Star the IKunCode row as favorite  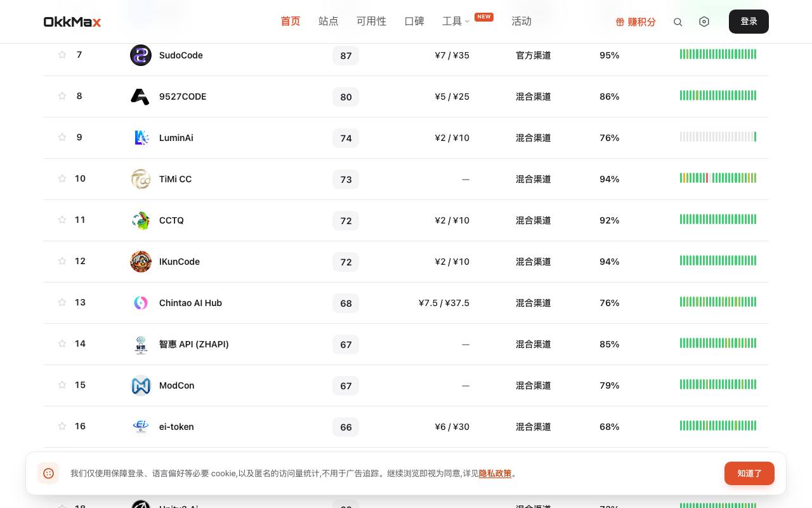(x=62, y=261)
